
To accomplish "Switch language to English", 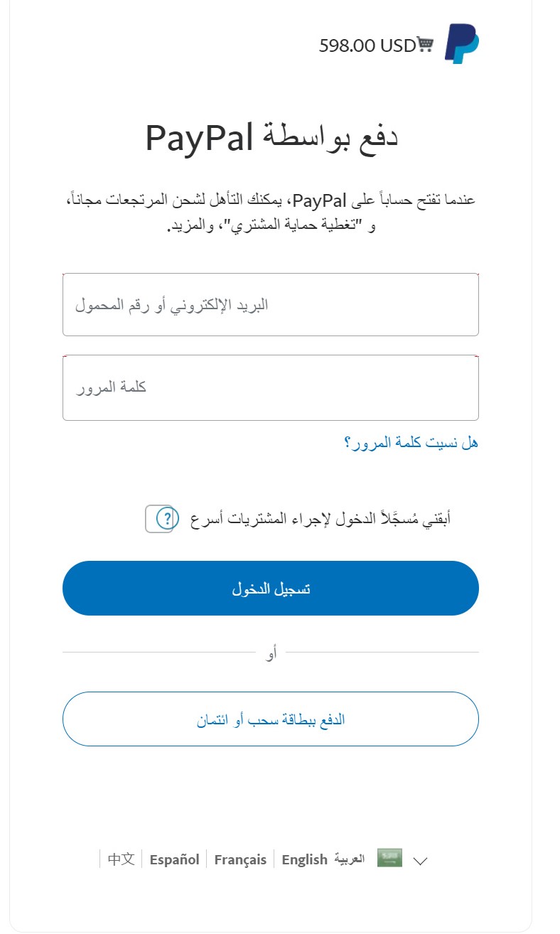I will click(x=304, y=859).
